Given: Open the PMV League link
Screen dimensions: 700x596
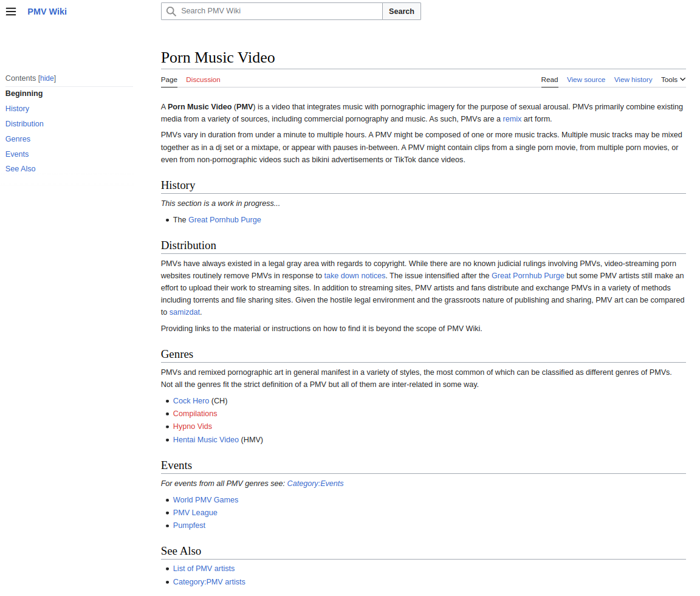Looking at the screenshot, I should 195,513.
